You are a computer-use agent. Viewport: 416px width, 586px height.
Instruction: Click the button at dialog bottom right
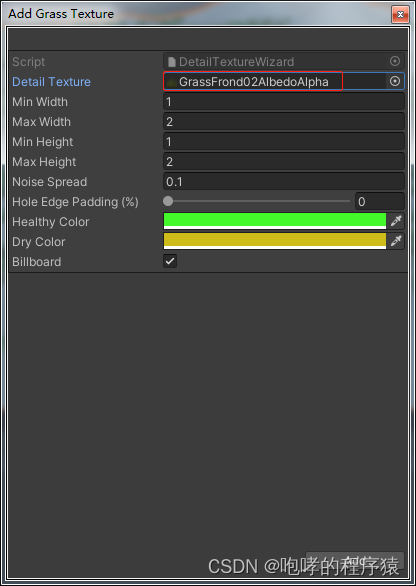[355, 561]
